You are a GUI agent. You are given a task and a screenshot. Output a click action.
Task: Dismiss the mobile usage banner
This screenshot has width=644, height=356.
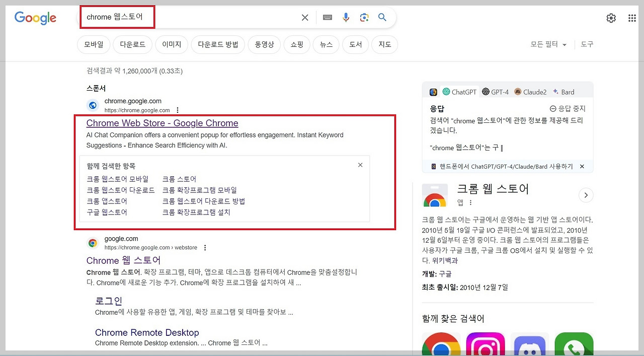click(x=582, y=166)
